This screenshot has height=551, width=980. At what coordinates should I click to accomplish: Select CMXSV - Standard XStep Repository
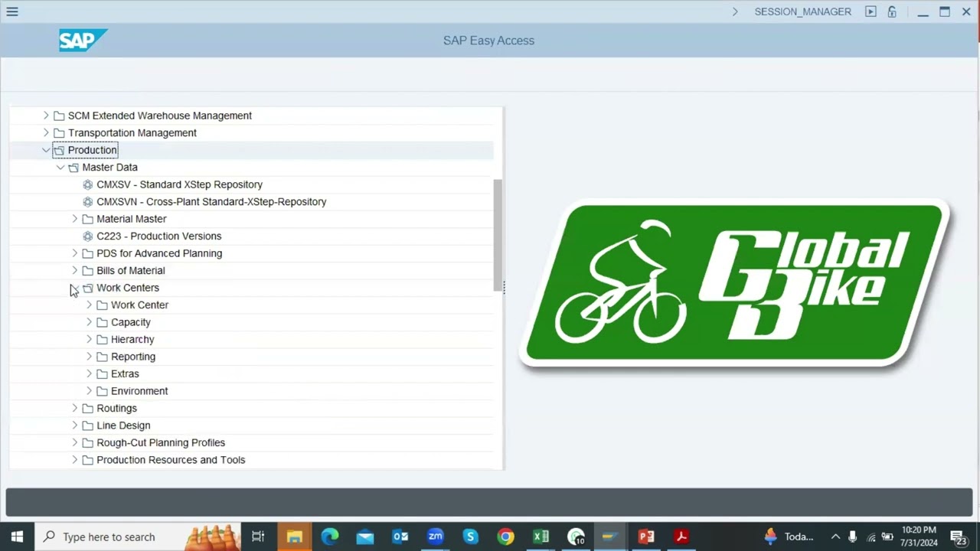[179, 184]
